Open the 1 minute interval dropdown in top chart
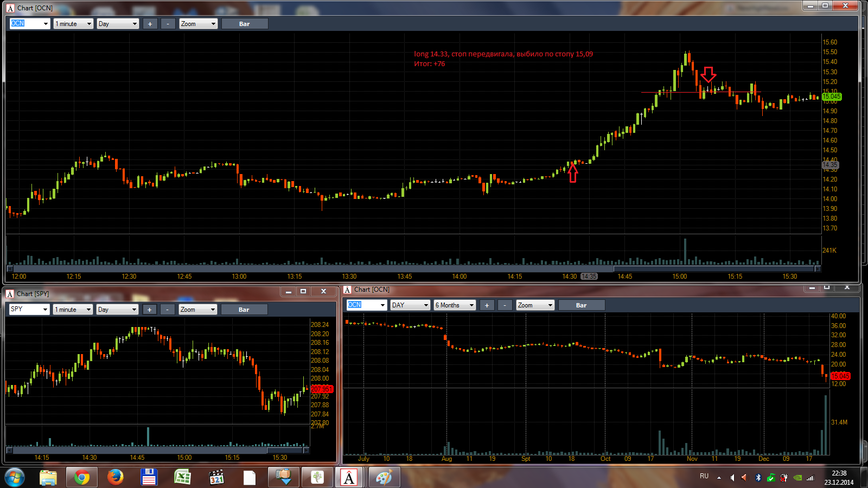The height and width of the screenshot is (488, 868). [73, 24]
